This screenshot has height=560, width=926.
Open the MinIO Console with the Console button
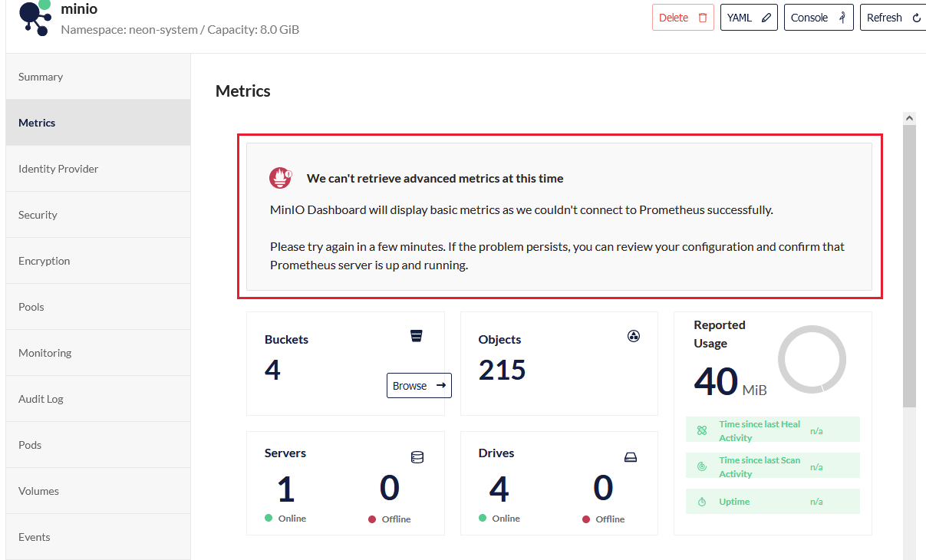[x=818, y=17]
